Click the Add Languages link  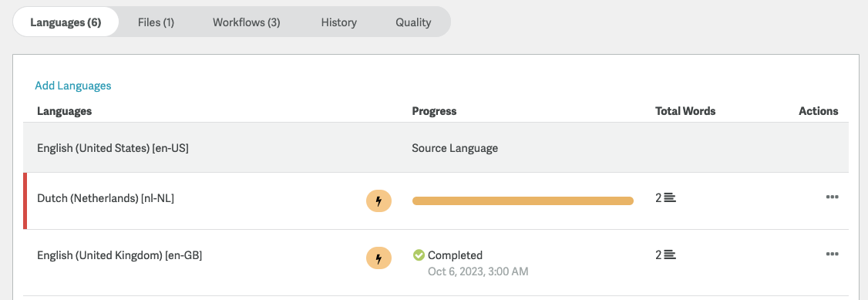[x=73, y=86]
